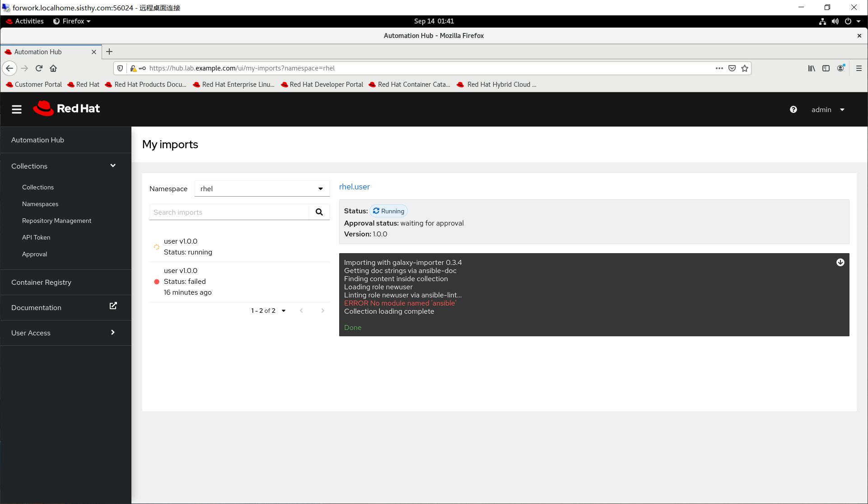The height and width of the screenshot is (504, 868).
Task: Go to the Approval sidebar item
Action: coord(35,254)
